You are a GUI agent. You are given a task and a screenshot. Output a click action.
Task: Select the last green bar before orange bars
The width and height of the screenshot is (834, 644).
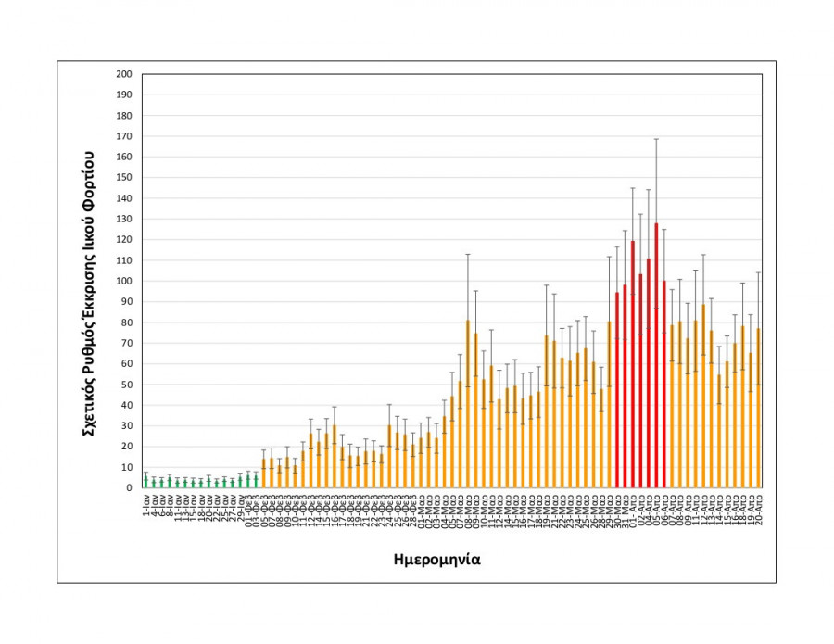click(256, 480)
